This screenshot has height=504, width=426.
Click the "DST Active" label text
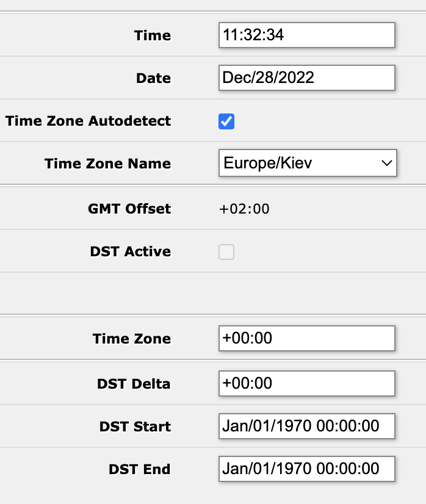tap(130, 252)
